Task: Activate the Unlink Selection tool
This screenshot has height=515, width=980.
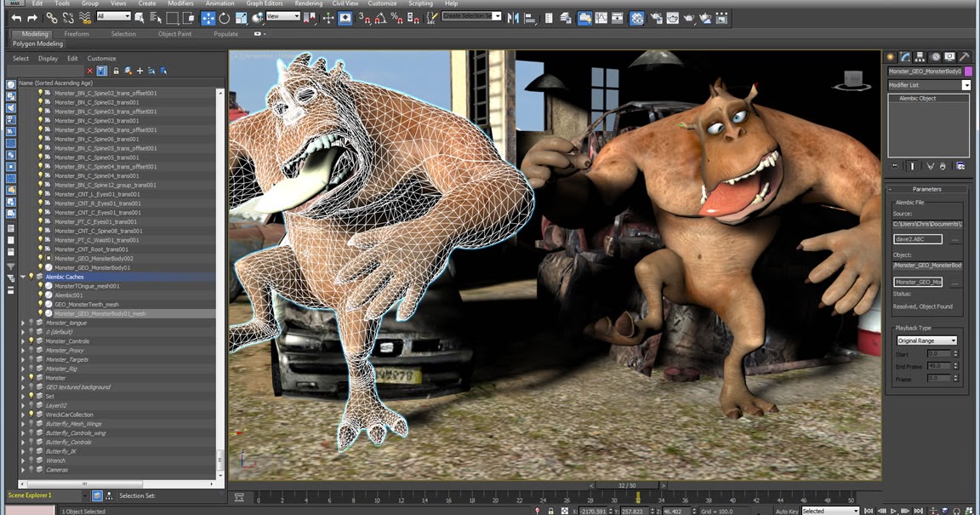Action: tap(67, 18)
